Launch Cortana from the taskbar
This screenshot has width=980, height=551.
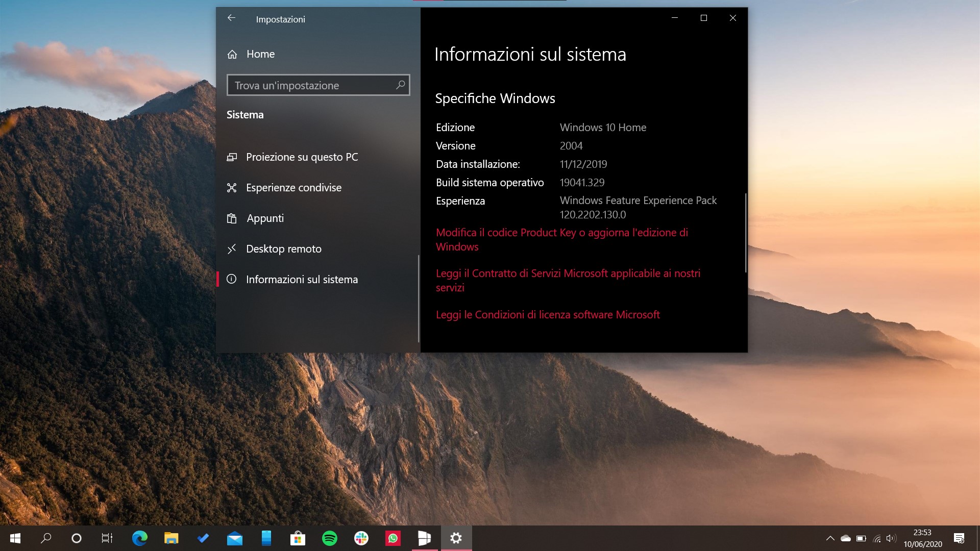click(77, 538)
